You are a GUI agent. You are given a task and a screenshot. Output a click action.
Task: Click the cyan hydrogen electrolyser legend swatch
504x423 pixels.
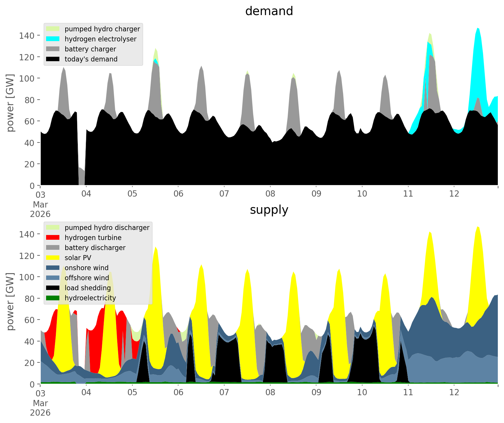tap(53, 39)
